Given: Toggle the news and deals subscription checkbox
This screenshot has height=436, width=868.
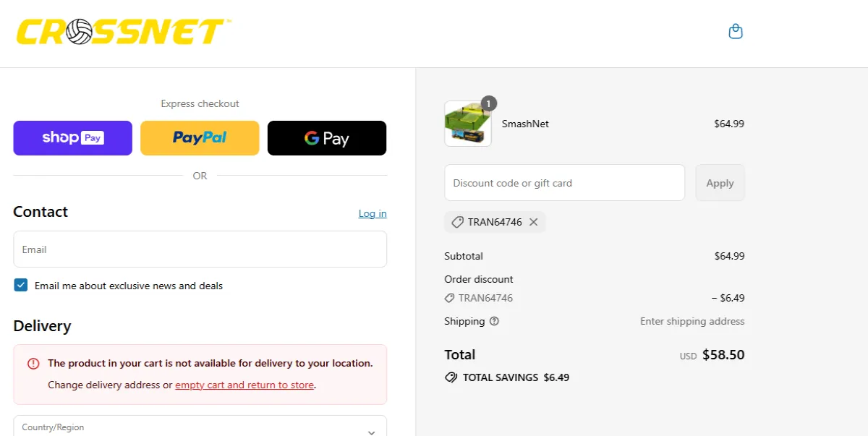Looking at the screenshot, I should [20, 285].
